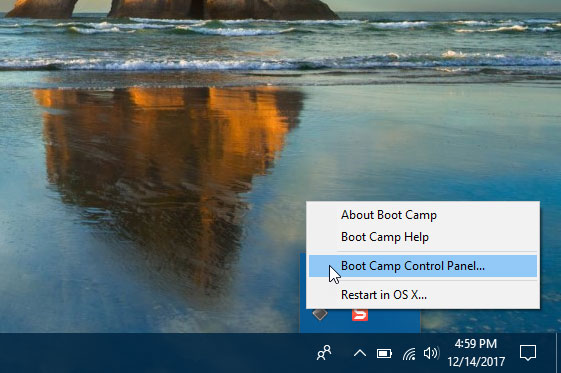Open Boot Camp Control Panel from menu

pos(423,266)
